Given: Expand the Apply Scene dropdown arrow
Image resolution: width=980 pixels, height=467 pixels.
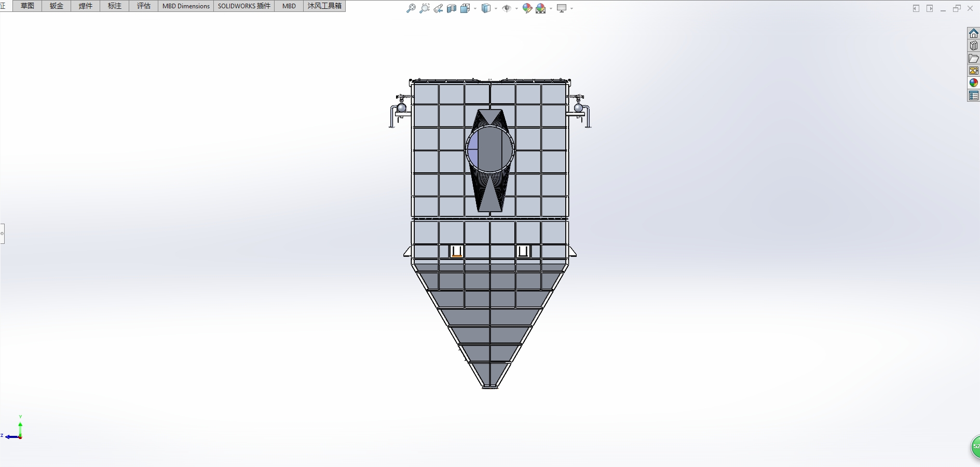Looking at the screenshot, I should (x=551, y=8).
